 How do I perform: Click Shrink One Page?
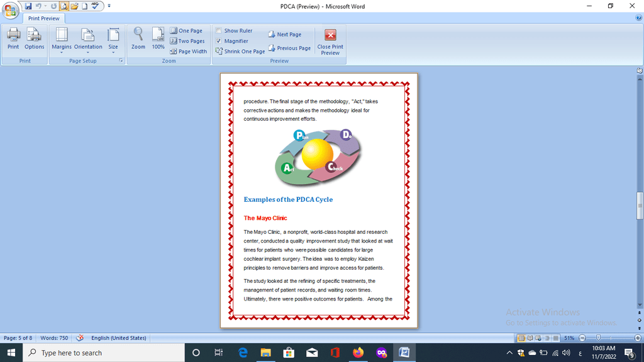coord(240,52)
